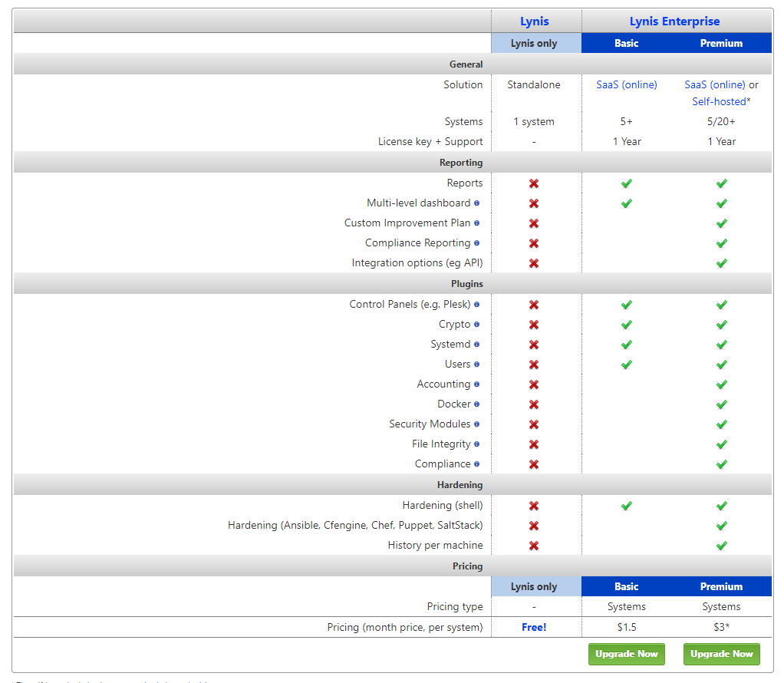
Task: Click the Integration options (eg API) label
Action: click(x=417, y=262)
